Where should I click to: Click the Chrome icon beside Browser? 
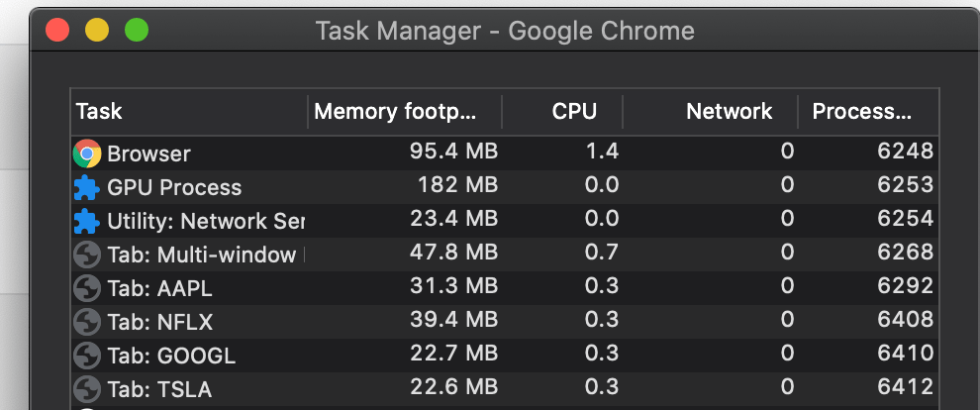pyautogui.click(x=87, y=154)
